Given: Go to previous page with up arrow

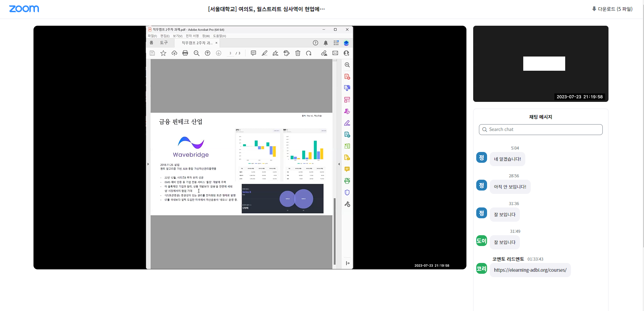Looking at the screenshot, I should 208,53.
